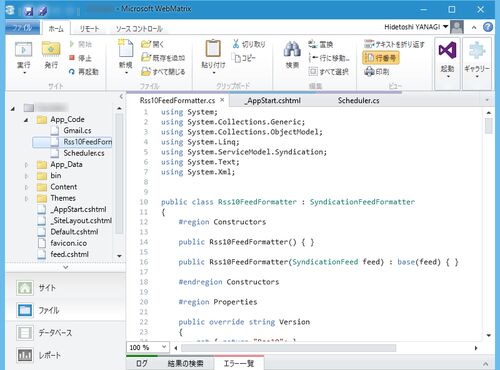The width and height of the screenshot is (500, 370).
Task: Expand the App_Data folder arrow
Action: coord(26,165)
